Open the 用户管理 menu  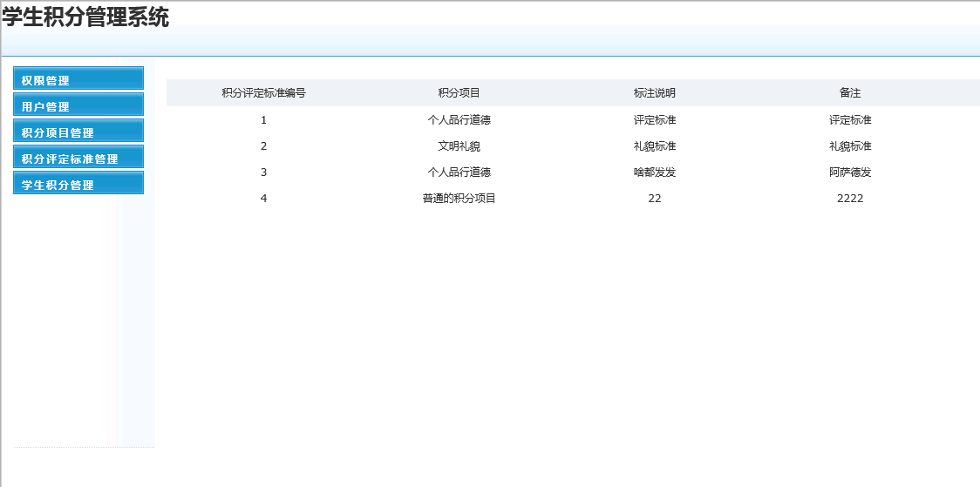click(78, 105)
